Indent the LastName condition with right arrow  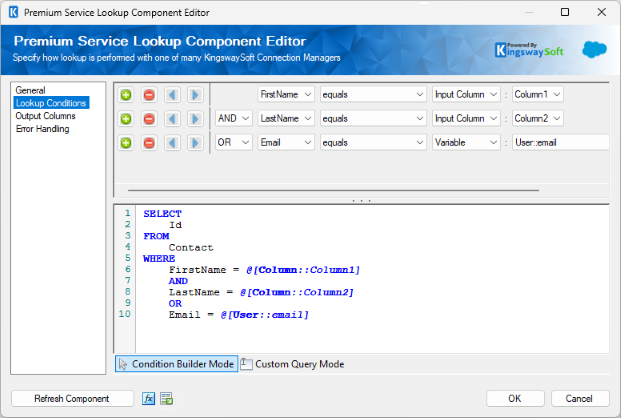(x=195, y=119)
